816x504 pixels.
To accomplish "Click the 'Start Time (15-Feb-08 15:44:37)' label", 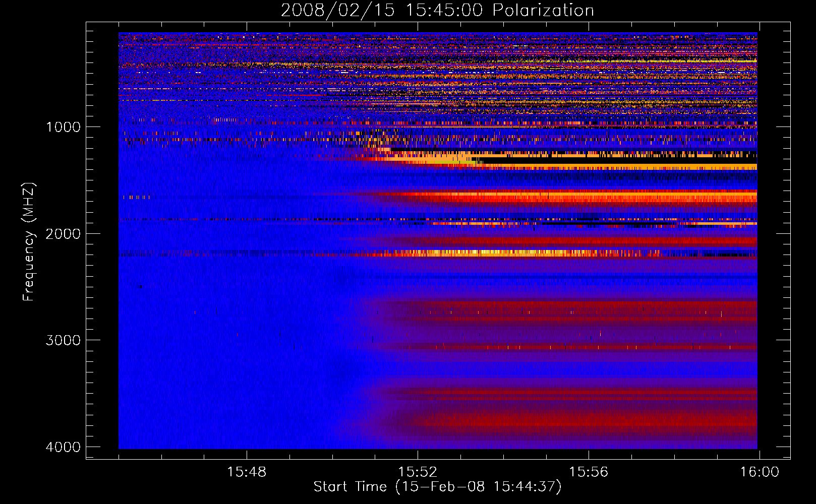I will tap(437, 487).
